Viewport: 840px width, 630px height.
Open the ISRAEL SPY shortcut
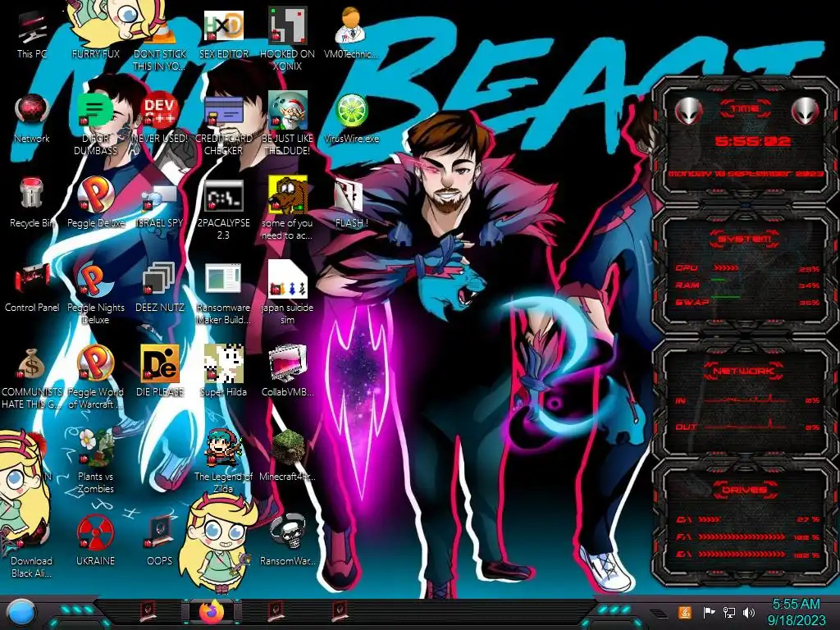(x=160, y=197)
